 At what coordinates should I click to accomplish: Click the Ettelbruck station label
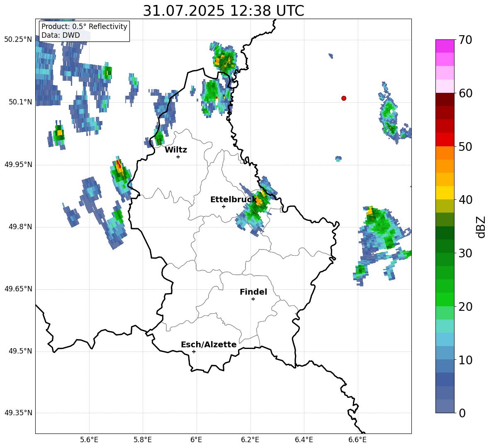233,200
